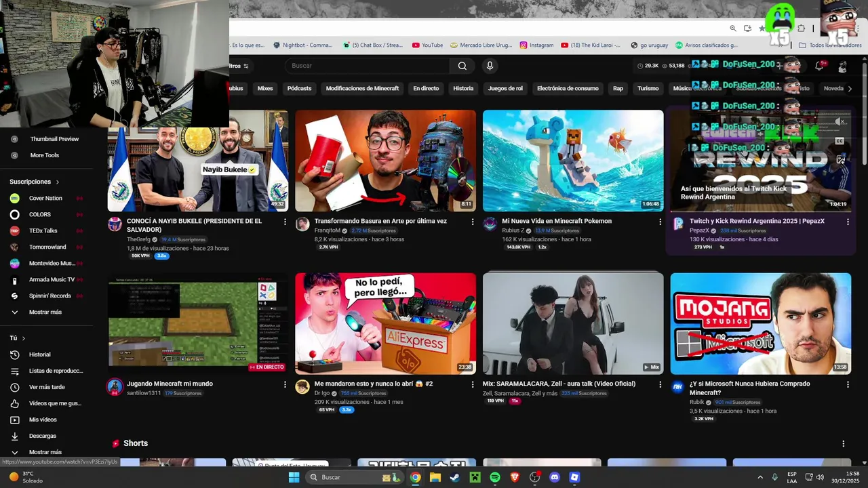Open the AliExpress box video thumbnail
868x488 pixels.
pos(385,323)
